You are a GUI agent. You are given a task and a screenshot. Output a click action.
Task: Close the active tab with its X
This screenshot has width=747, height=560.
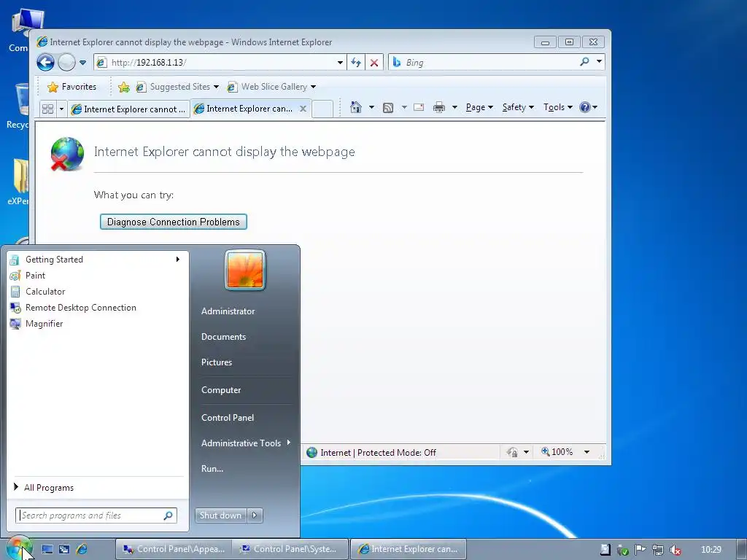(x=303, y=109)
